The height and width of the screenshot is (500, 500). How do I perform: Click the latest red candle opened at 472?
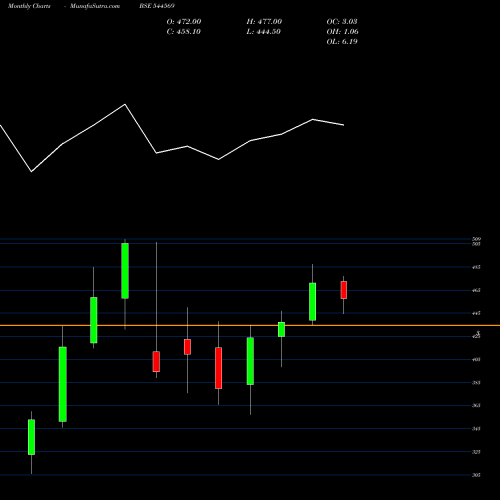pyautogui.click(x=344, y=290)
